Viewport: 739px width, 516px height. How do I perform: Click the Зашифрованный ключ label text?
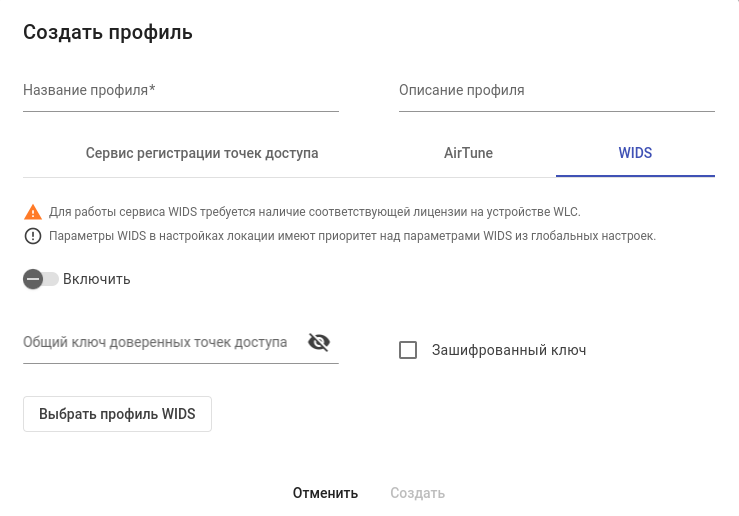pos(509,350)
